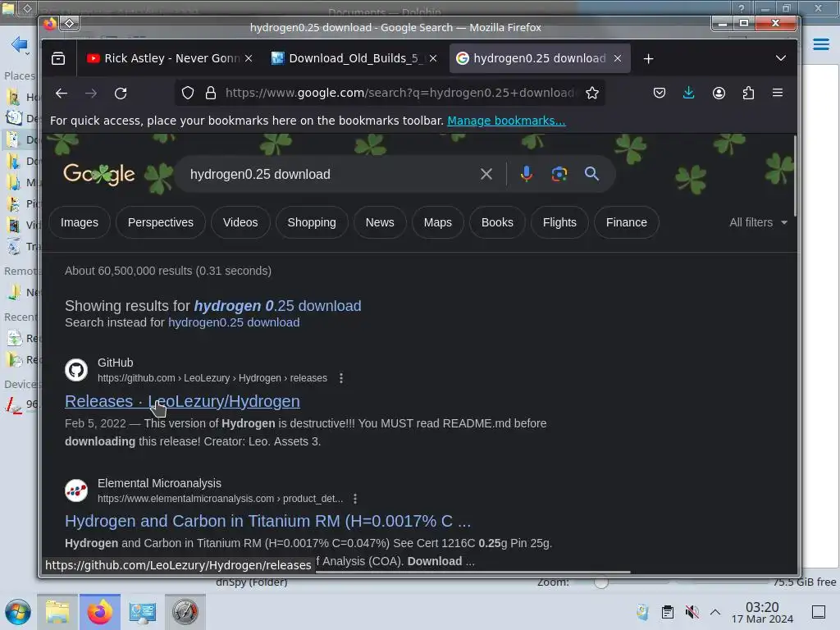Search instead for hydrogen0.25 download
840x630 pixels.
[234, 322]
